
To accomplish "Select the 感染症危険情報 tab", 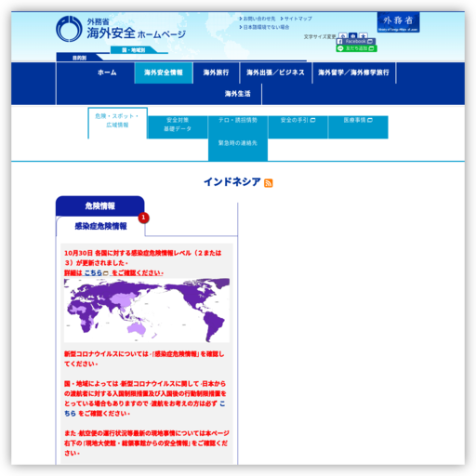I will (100, 226).
